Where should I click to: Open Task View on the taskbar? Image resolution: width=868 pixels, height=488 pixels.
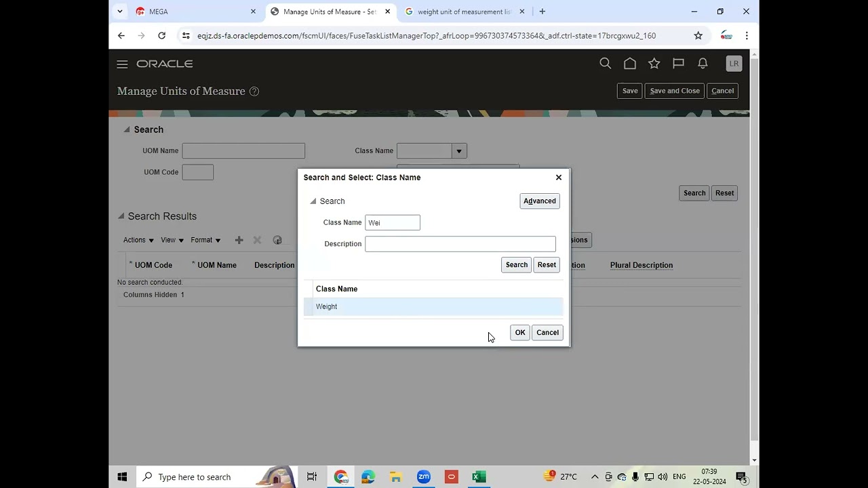(312, 477)
